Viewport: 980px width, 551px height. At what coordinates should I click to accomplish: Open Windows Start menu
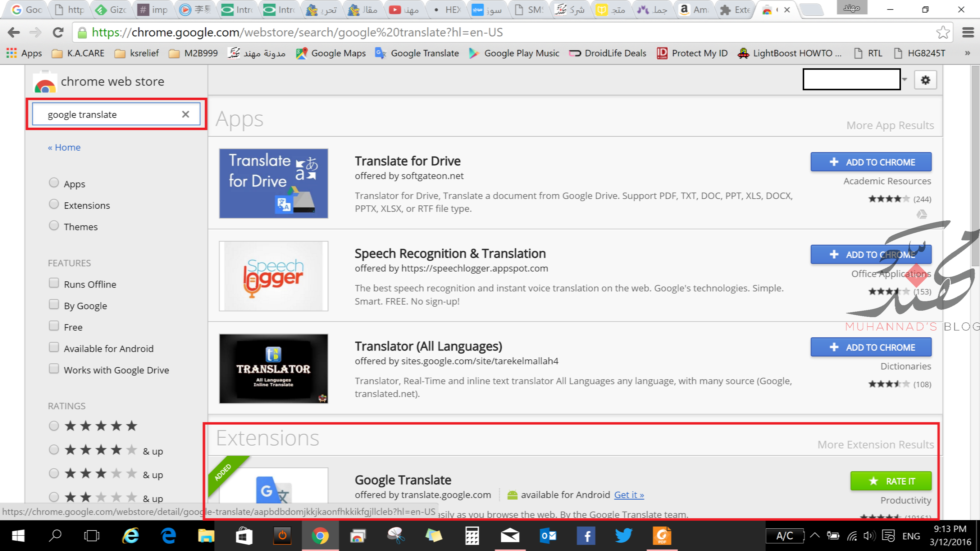point(18,536)
